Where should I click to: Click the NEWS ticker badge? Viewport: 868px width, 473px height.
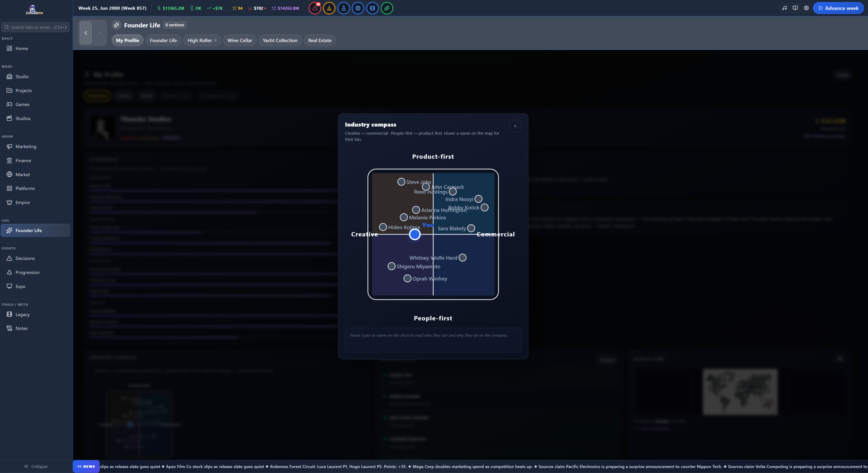tap(86, 466)
